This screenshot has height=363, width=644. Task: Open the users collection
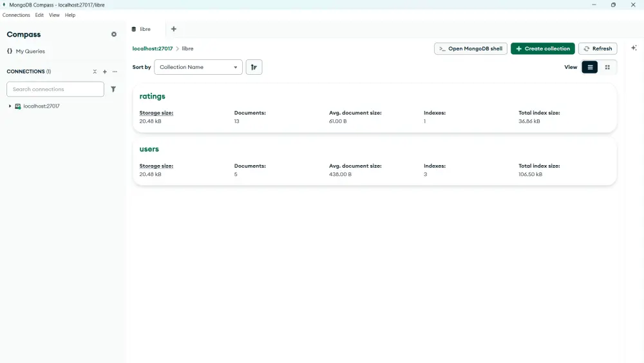[149, 149]
